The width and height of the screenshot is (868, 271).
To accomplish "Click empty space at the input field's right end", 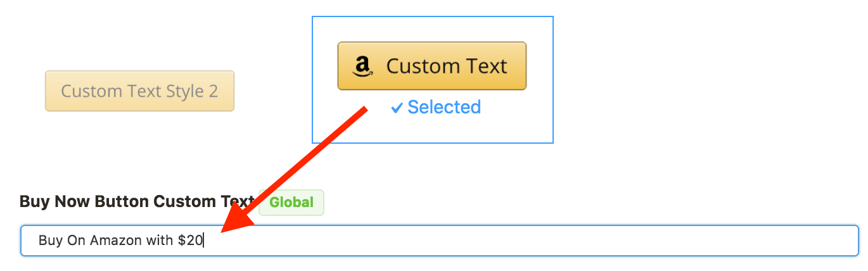I will tap(824, 241).
